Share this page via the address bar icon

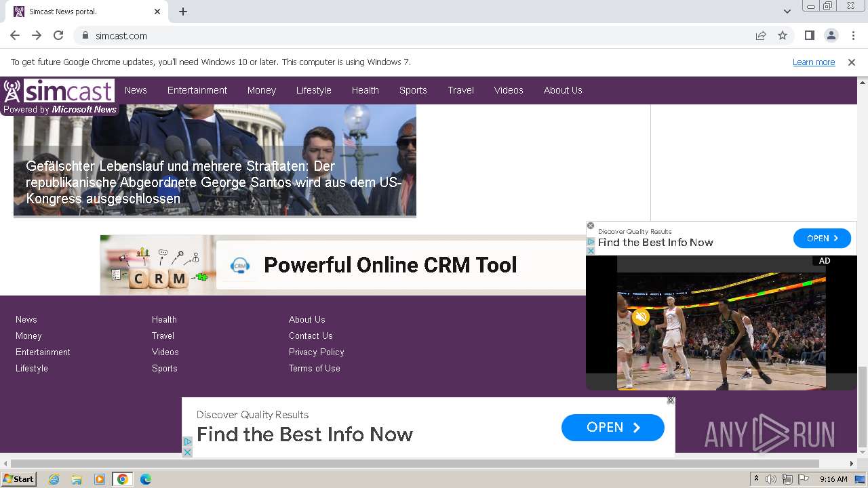point(761,35)
